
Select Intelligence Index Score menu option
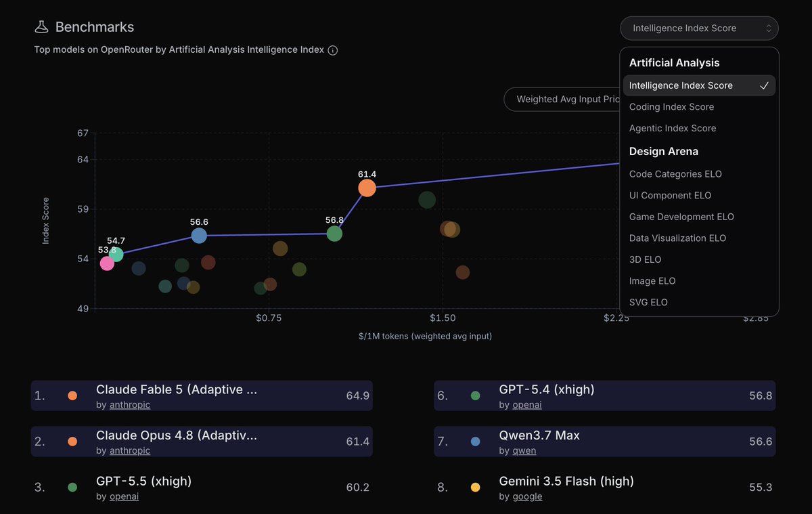699,85
